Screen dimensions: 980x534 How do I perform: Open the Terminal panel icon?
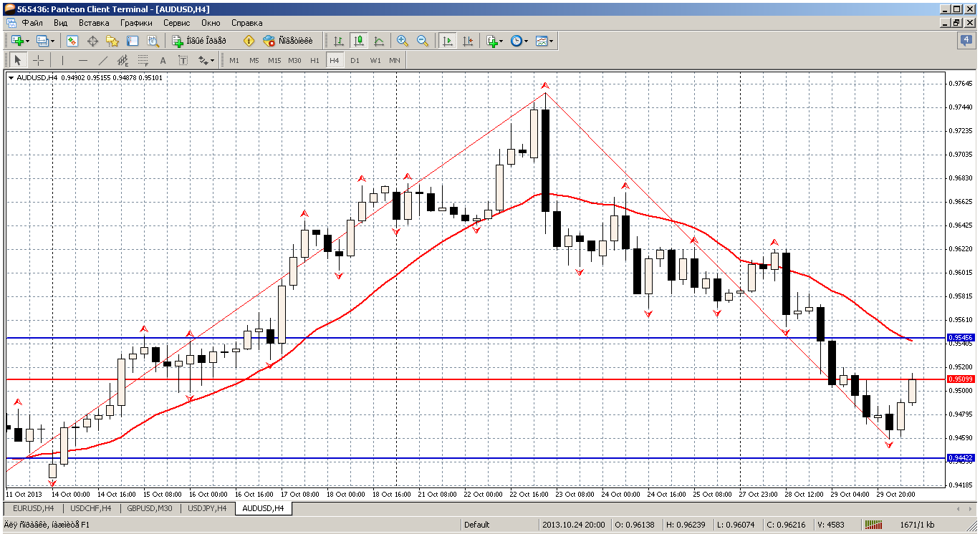pyautogui.click(x=133, y=41)
